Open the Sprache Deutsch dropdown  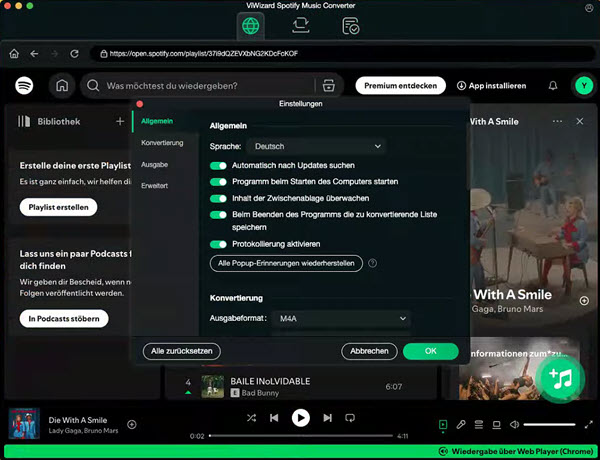click(x=316, y=146)
